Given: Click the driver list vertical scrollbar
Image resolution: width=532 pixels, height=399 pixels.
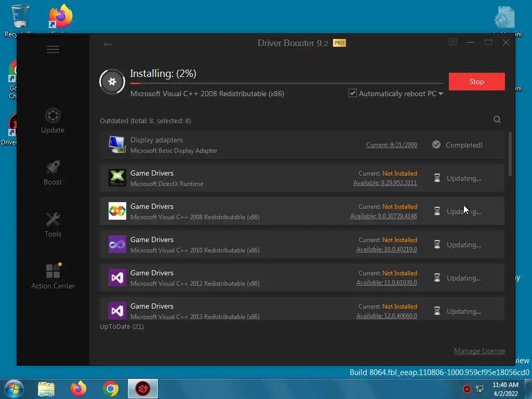Looking at the screenshot, I should pyautogui.click(x=510, y=154).
